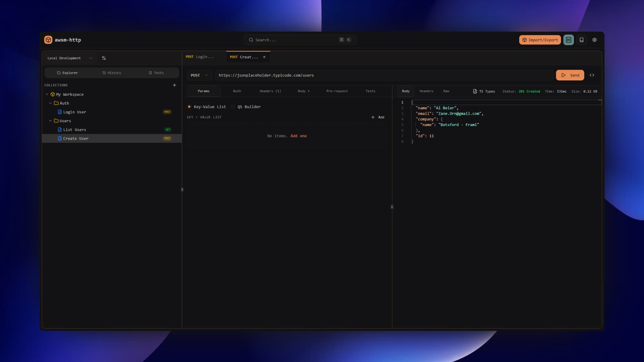The width and height of the screenshot is (644, 362).
Task: Select the QS Builder radio option
Action: pyautogui.click(x=233, y=107)
